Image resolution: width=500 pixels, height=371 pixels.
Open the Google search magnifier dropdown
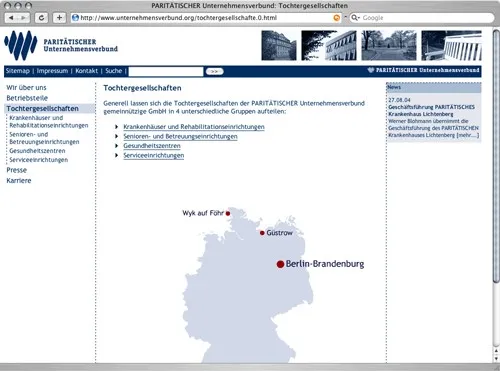[x=355, y=18]
